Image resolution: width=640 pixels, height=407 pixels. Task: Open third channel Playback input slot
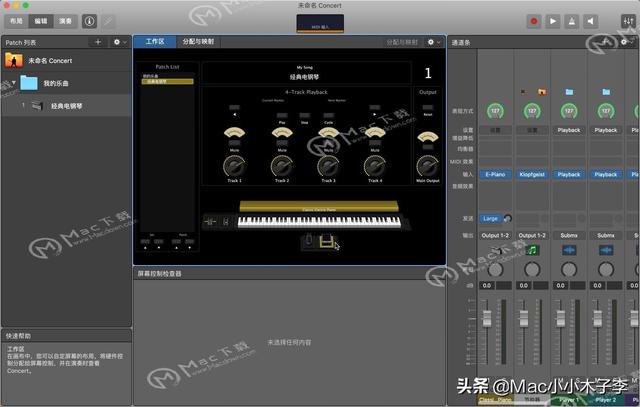(569, 174)
